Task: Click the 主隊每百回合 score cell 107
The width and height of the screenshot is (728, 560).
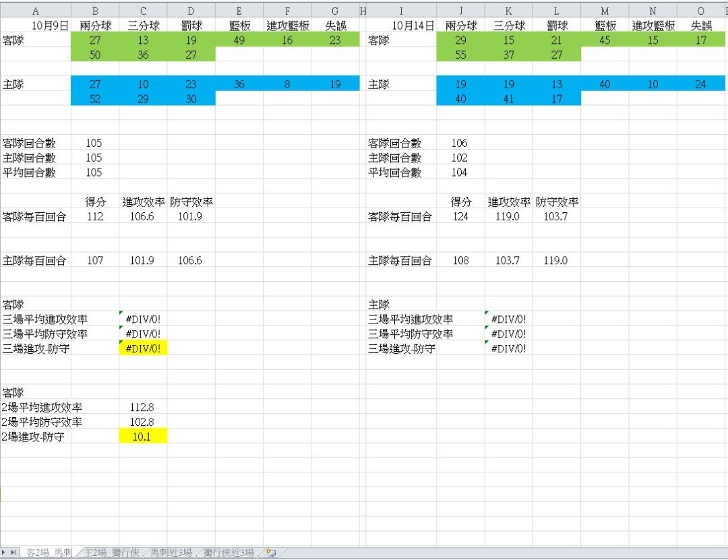Action: pyautogui.click(x=95, y=261)
